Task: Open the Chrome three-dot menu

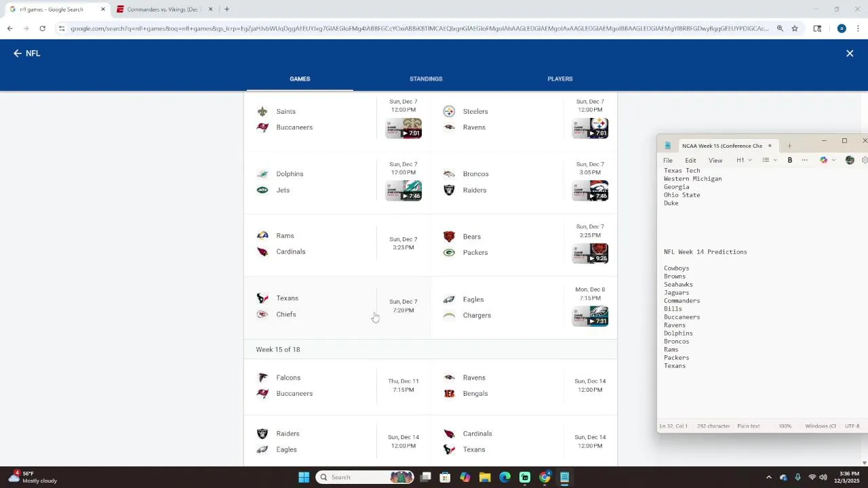Action: (859, 28)
